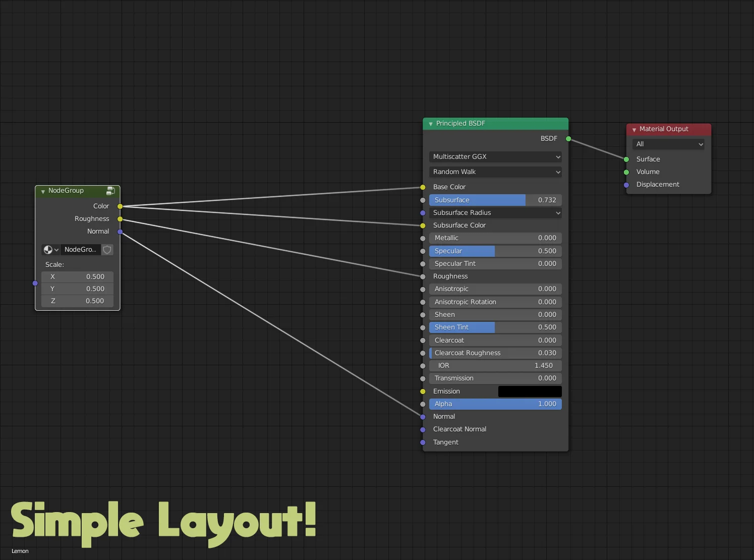
Task: Toggle the fake user shield on NodeGroup
Action: click(107, 249)
